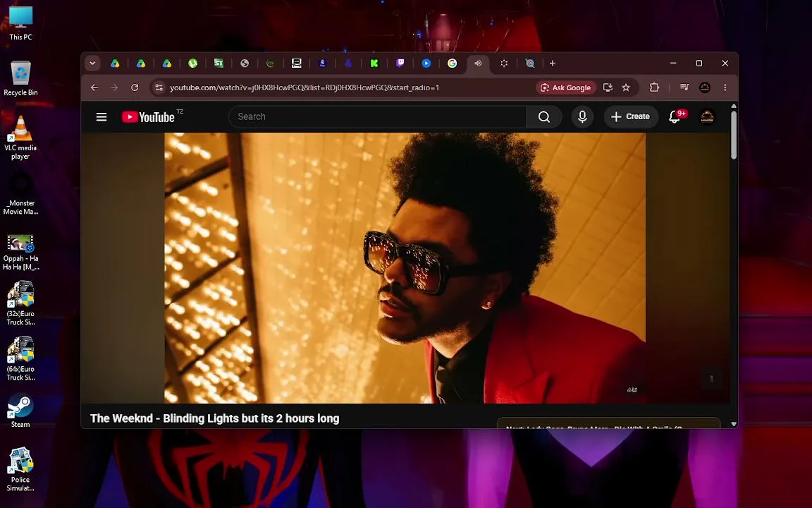This screenshot has width=812, height=508.
Task: Select the _Monster Movie desktop file
Action: point(20,194)
